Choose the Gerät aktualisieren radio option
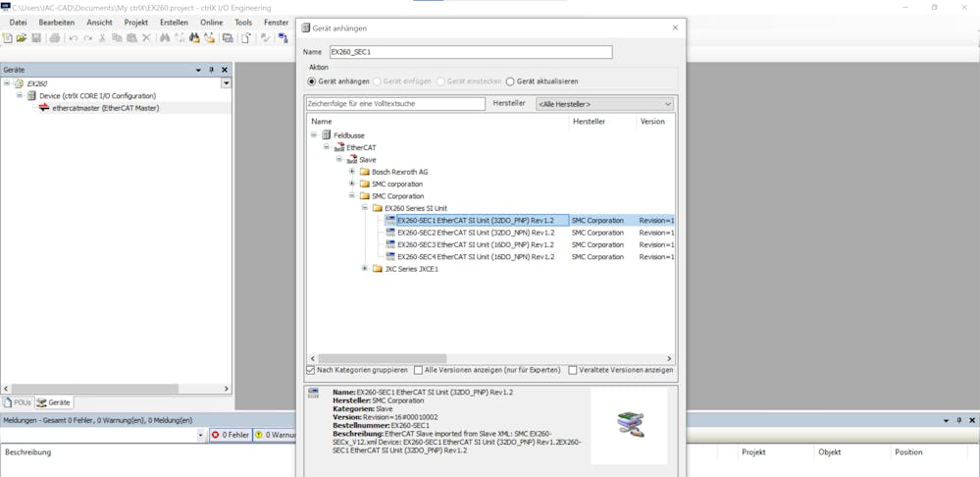 tap(510, 81)
